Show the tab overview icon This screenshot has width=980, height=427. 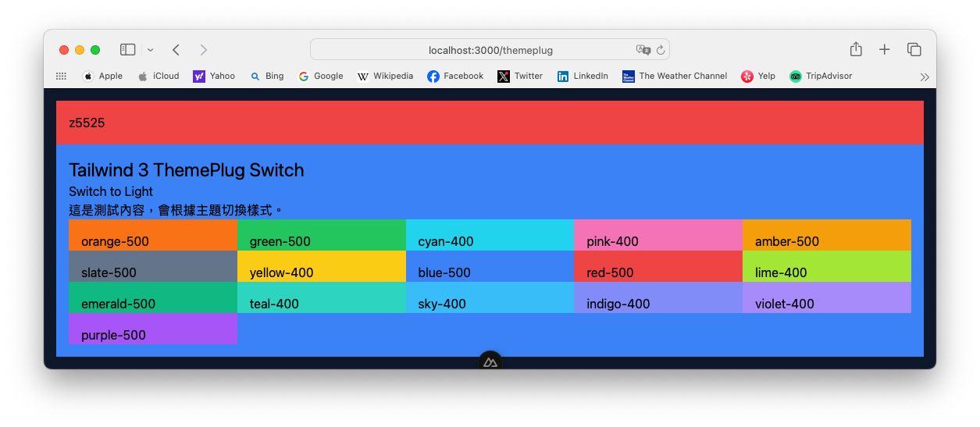914,50
